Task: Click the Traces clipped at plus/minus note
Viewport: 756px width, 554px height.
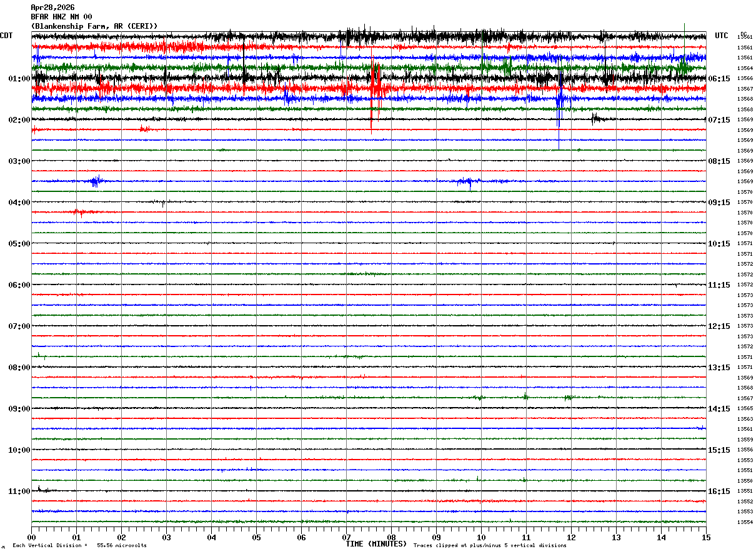Action: coord(490,546)
